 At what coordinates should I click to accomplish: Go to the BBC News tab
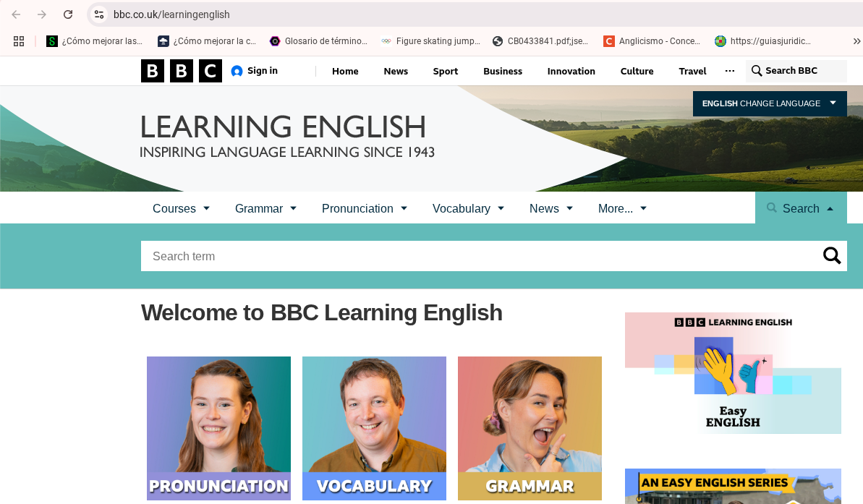tap(396, 71)
